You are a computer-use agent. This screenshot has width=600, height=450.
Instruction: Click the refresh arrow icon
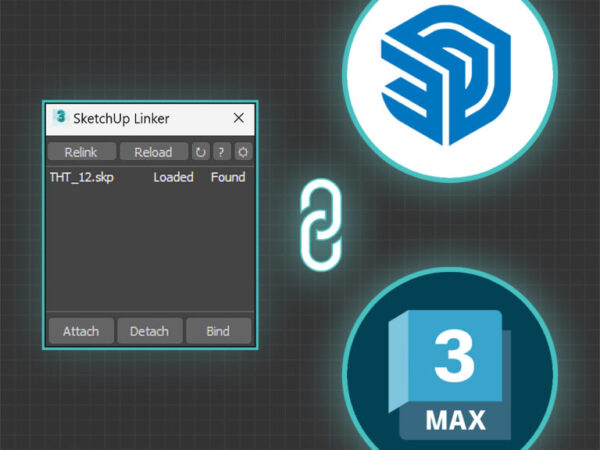coord(201,152)
